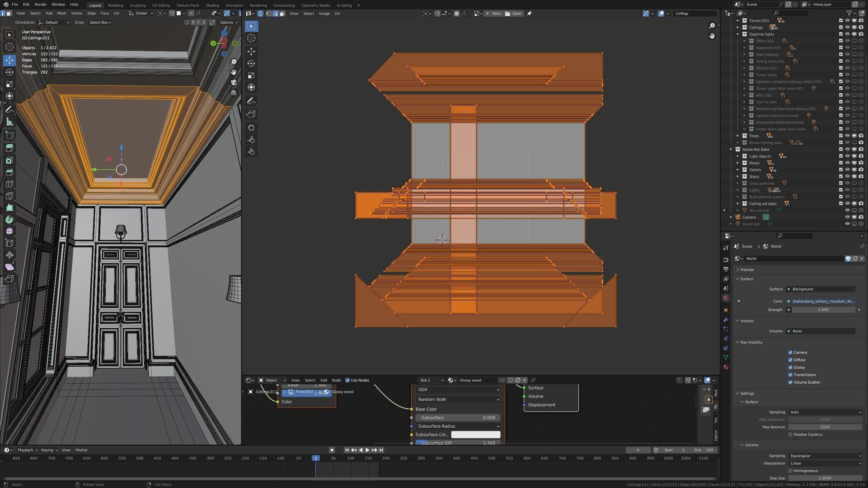The width and height of the screenshot is (868, 488).
Task: Expand the Stairs collection in outliner
Action: tap(738, 177)
